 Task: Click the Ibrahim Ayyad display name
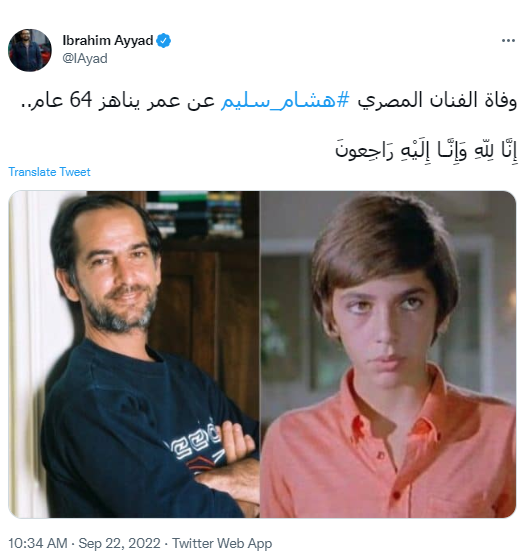click(108, 41)
